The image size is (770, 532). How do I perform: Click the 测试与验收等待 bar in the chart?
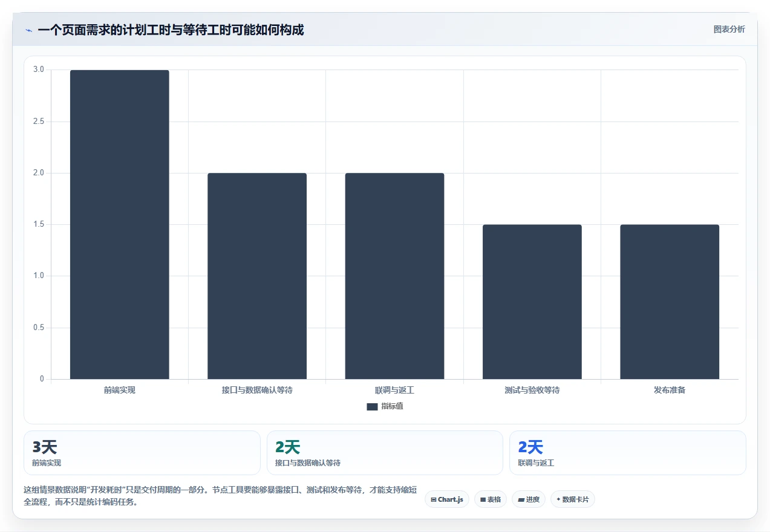tap(532, 302)
